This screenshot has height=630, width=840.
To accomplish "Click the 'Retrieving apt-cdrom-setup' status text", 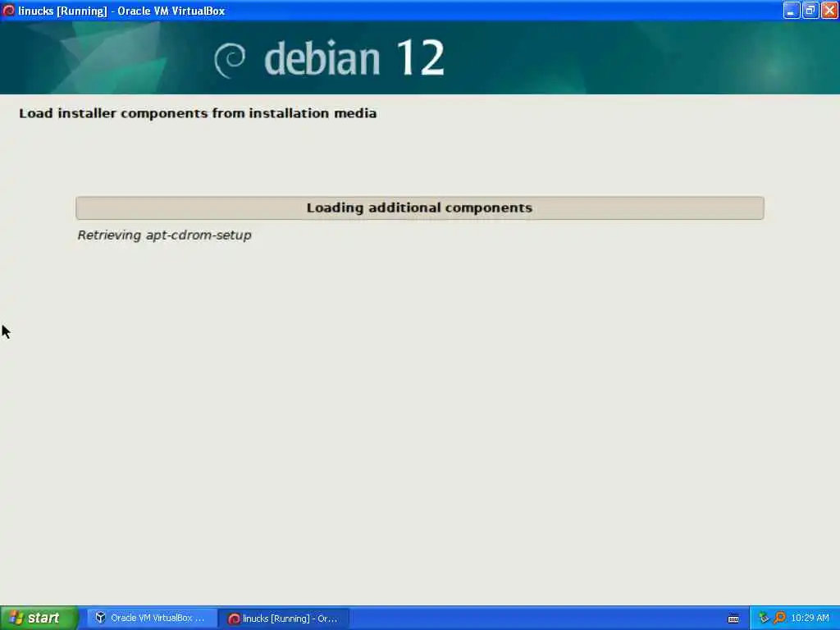I will pyautogui.click(x=164, y=235).
